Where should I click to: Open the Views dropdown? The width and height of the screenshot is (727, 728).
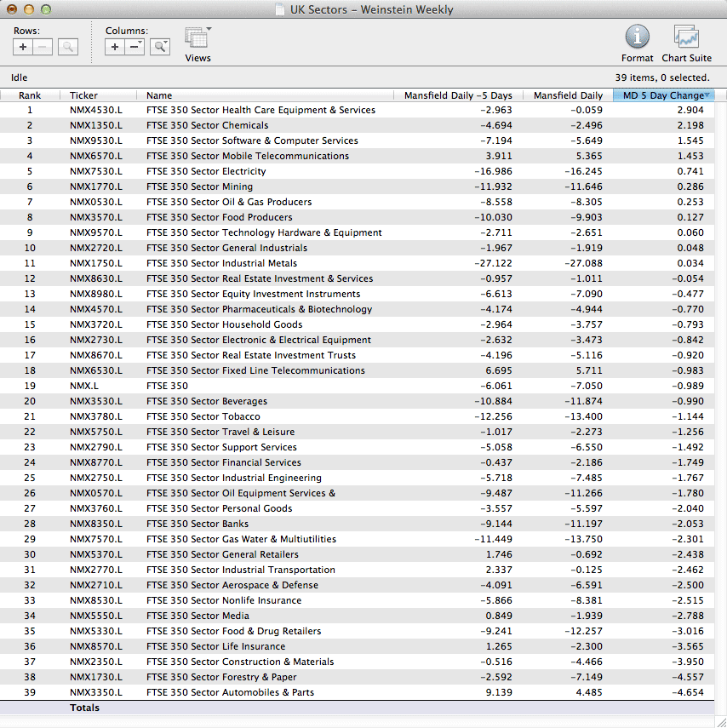point(197,39)
